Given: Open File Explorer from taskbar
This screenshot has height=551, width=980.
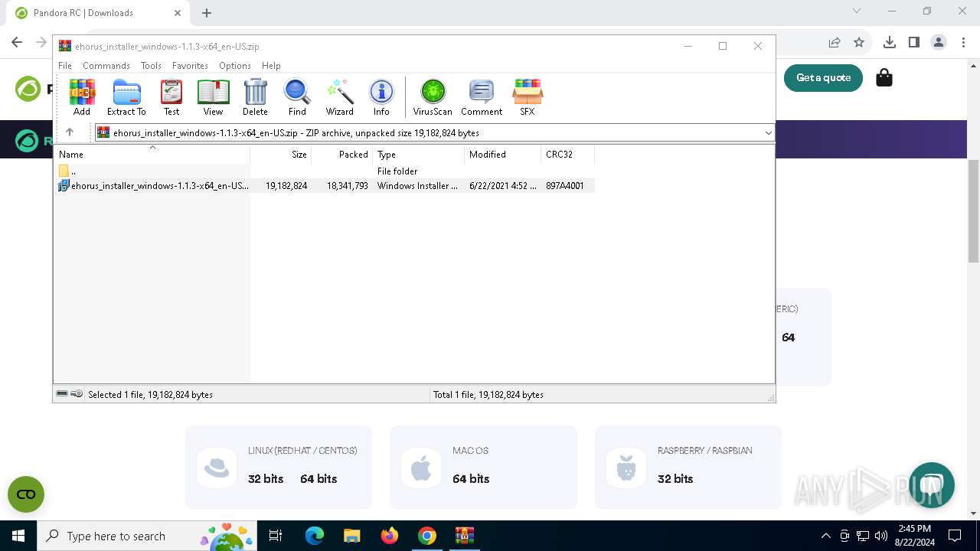Looking at the screenshot, I should point(351,536).
